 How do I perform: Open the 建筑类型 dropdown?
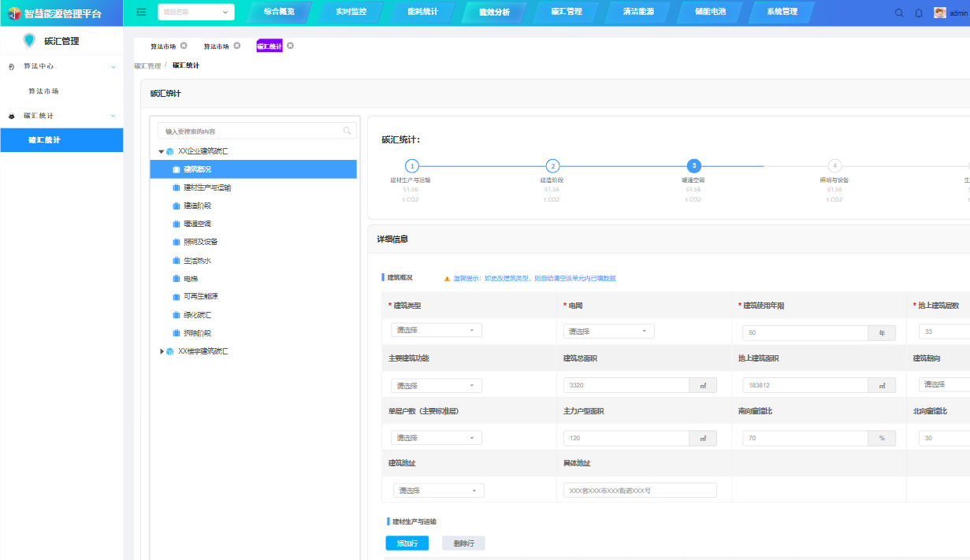tap(437, 331)
